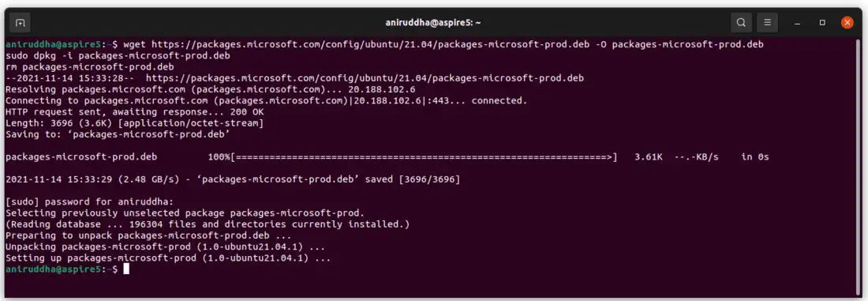Click the 20.188.102.6 address in Resolving line
Image resolution: width=868 pixels, height=301 pixels.
point(382,89)
